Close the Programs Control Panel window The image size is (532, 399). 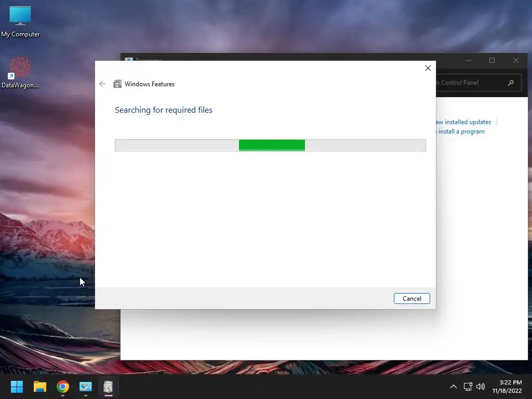click(x=516, y=60)
